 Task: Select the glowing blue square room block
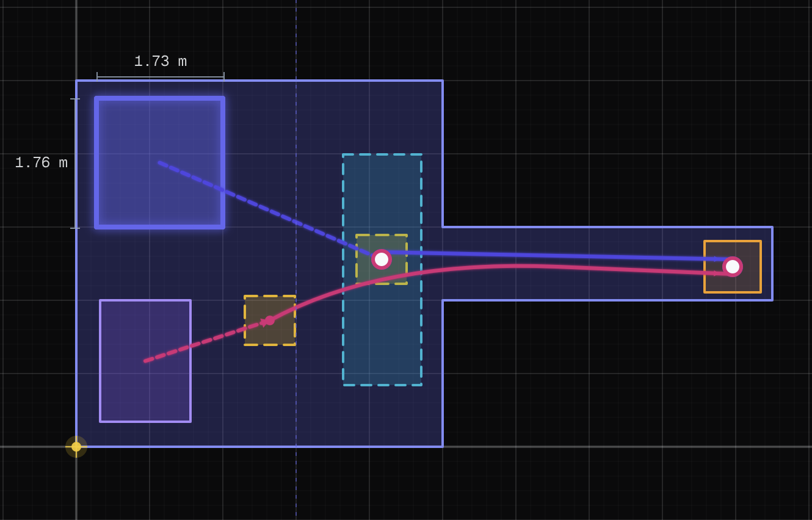point(159,162)
